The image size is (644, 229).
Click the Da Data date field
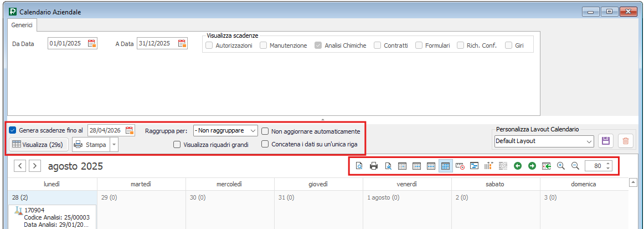(66, 44)
